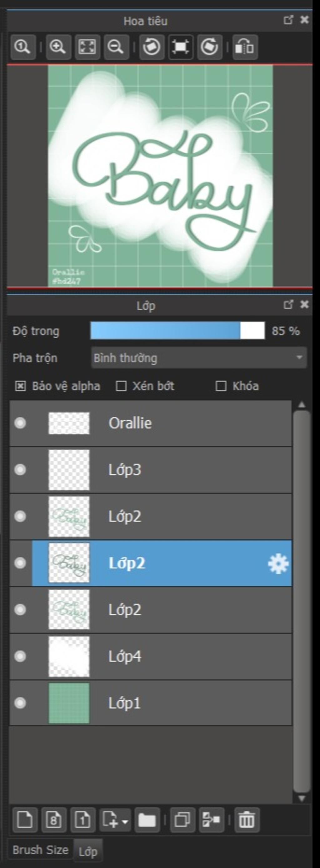
Task: Enable the Xén bớt checkbox
Action: point(121,386)
